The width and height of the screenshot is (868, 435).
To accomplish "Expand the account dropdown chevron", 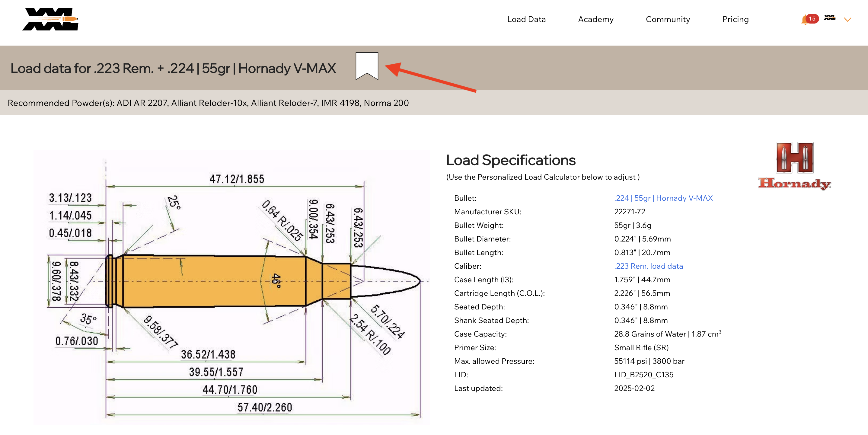I will (847, 20).
